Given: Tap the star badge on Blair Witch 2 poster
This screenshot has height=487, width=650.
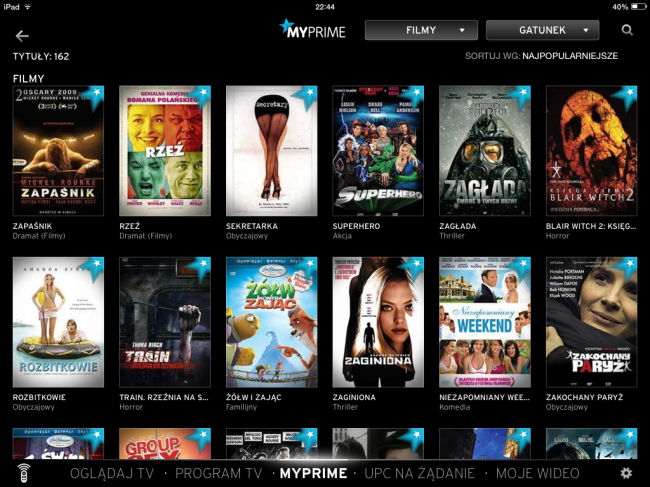Looking at the screenshot, I should [x=627, y=96].
